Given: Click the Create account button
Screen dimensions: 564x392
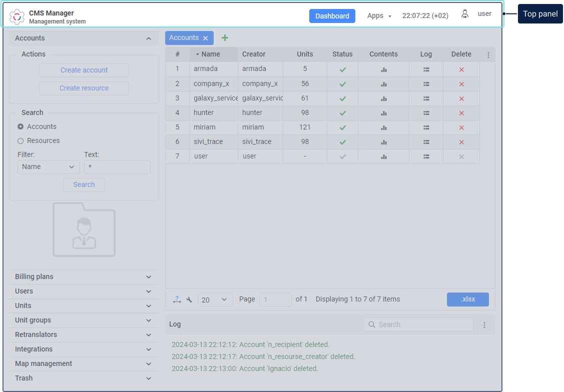Looking at the screenshot, I should click(84, 70).
